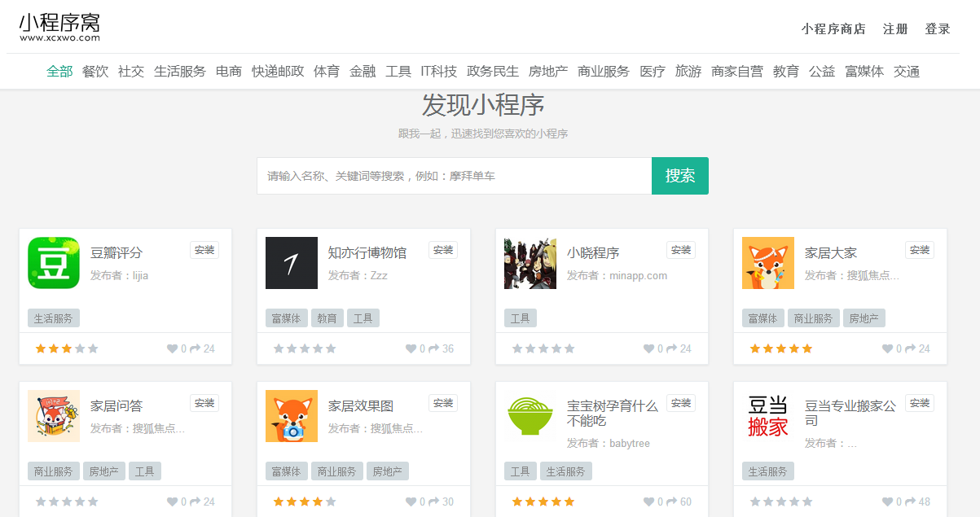Image resolution: width=980 pixels, height=517 pixels.
Task: Click the green 搜索 button
Action: 680,176
